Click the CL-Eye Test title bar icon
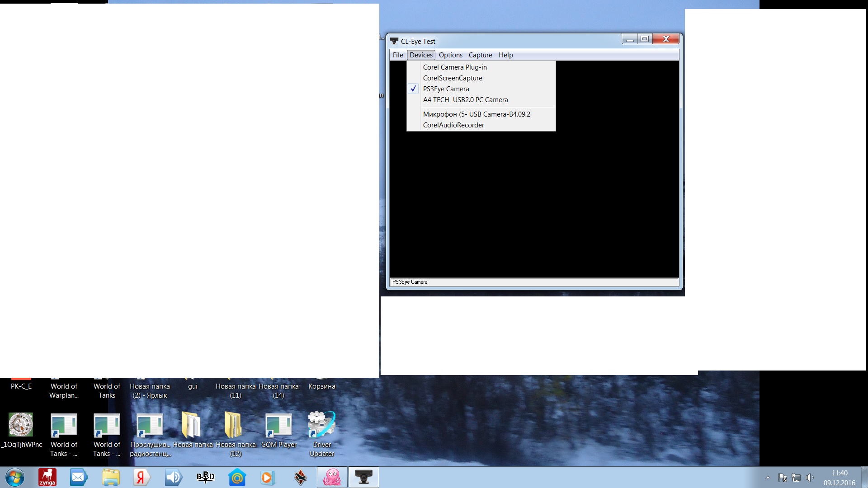This screenshot has height=488, width=868. [x=394, y=41]
